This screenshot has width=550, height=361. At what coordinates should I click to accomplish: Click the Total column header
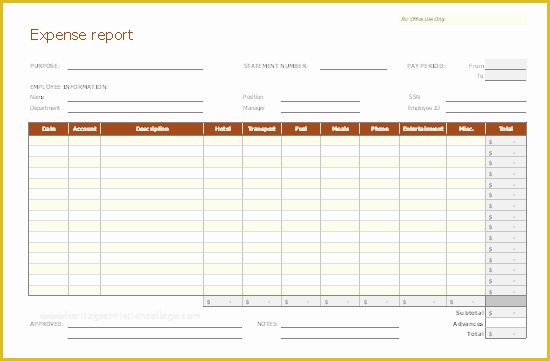(506, 129)
